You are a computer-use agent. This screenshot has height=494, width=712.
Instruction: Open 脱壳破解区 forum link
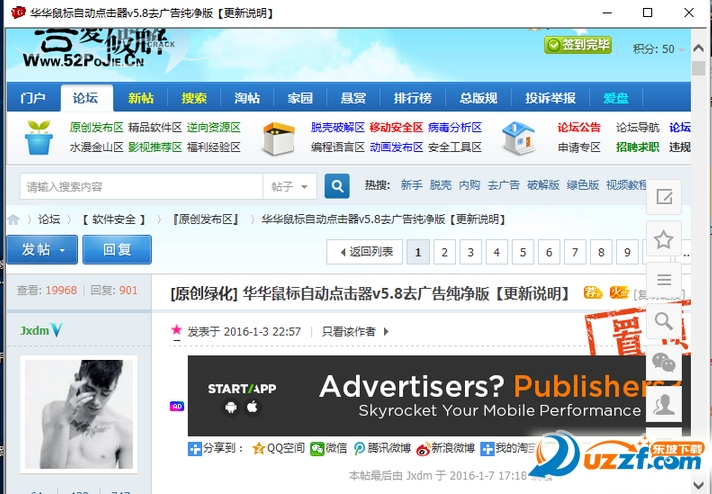coord(338,128)
